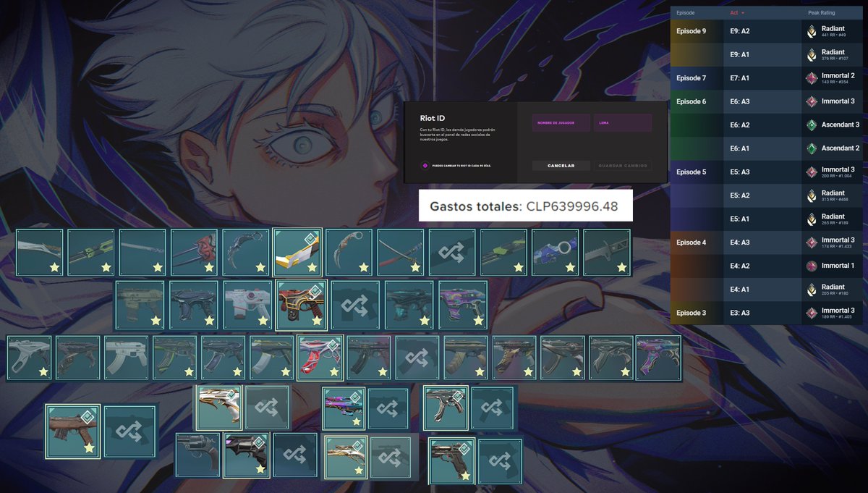Screen dimensions: 868x493
Task: Select the purple rifle skin ending the rifle row
Action: (658, 358)
